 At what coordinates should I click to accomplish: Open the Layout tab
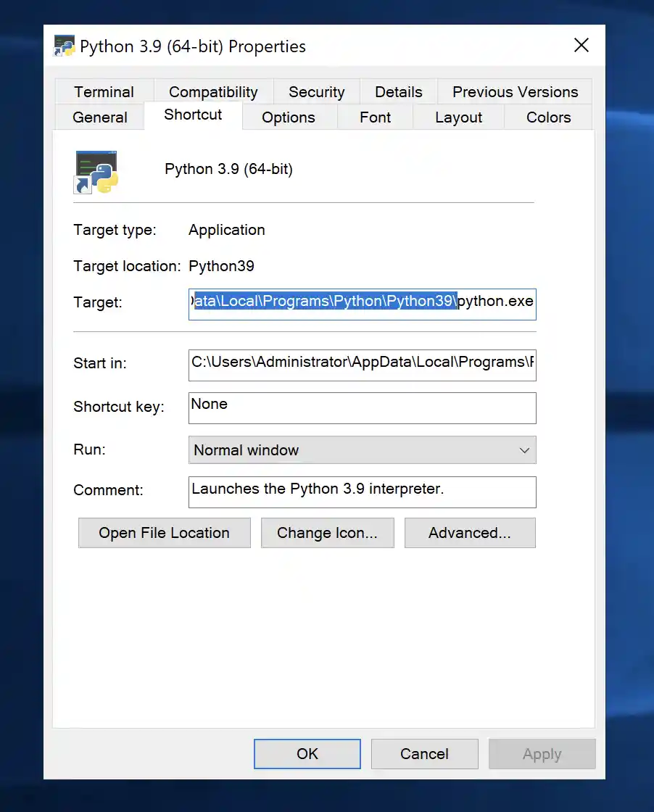tap(458, 117)
